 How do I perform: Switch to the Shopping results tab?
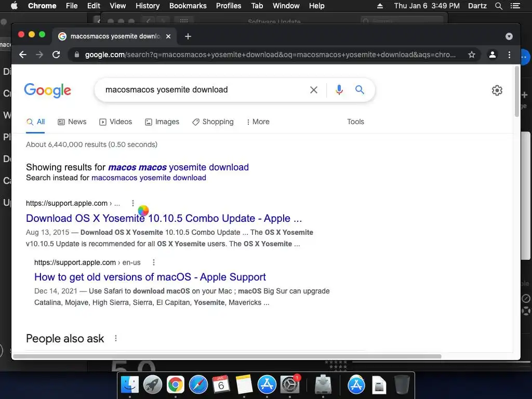coord(212,122)
